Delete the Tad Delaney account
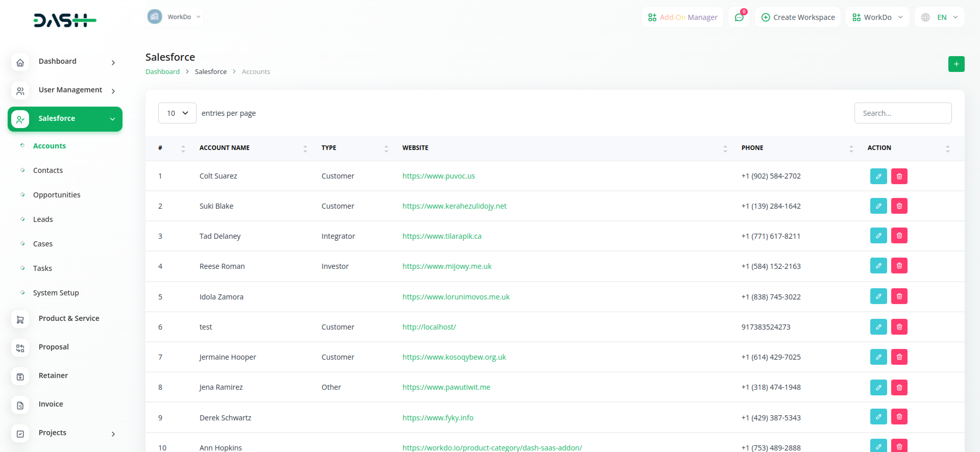Viewport: 980px width, 452px height. point(899,235)
